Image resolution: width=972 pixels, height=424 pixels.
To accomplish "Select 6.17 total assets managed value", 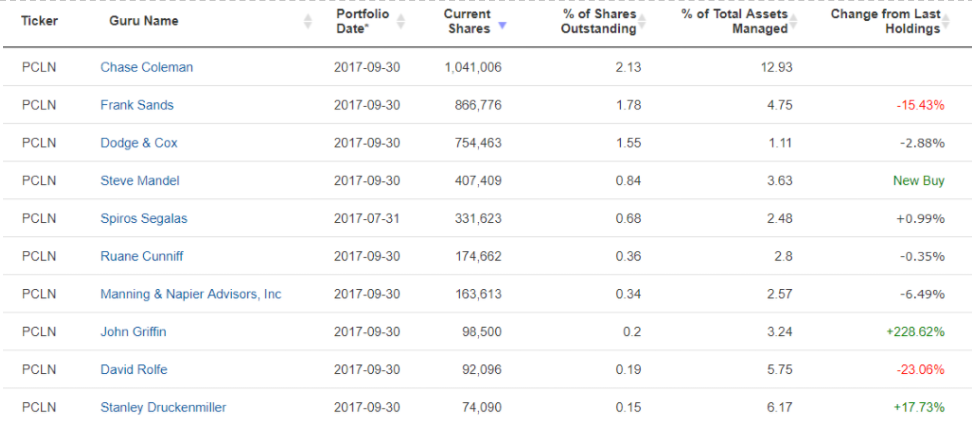I will point(780,407).
